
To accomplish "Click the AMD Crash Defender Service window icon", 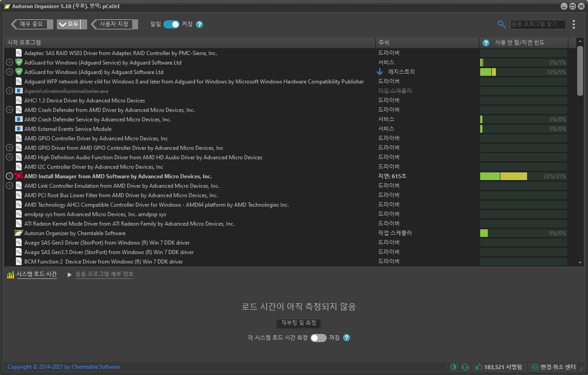I will tap(19, 119).
